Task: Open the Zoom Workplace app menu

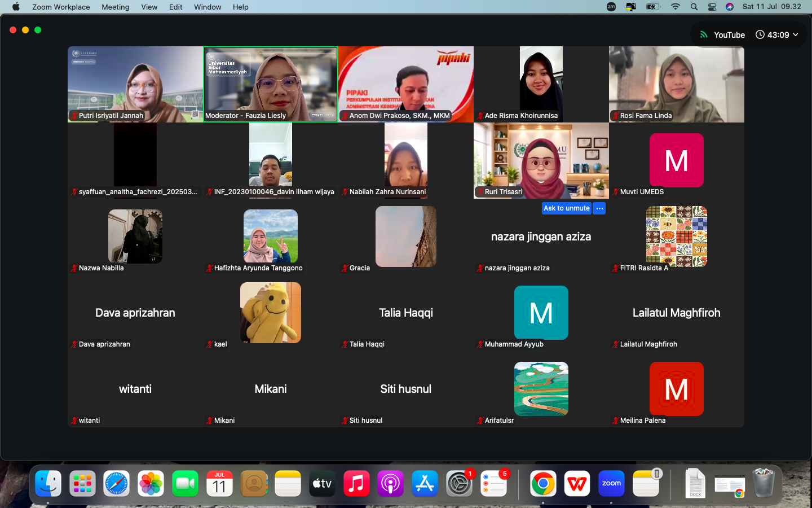Action: (x=61, y=7)
